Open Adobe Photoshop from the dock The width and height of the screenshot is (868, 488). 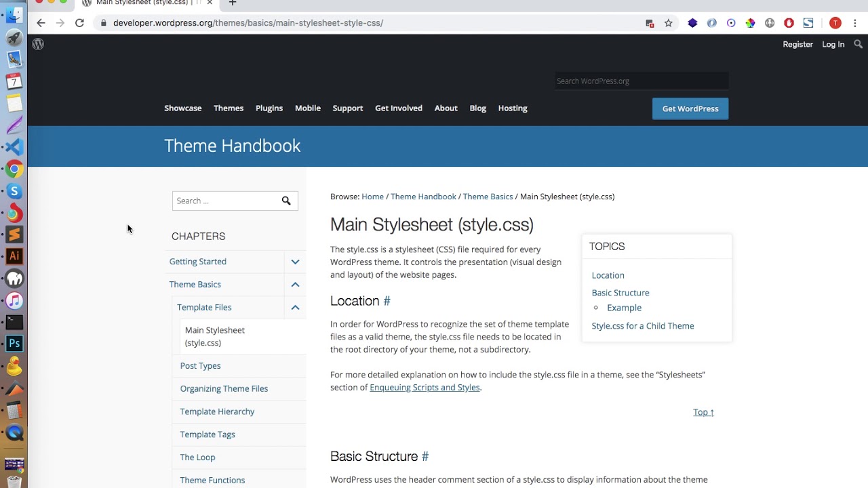(14, 344)
